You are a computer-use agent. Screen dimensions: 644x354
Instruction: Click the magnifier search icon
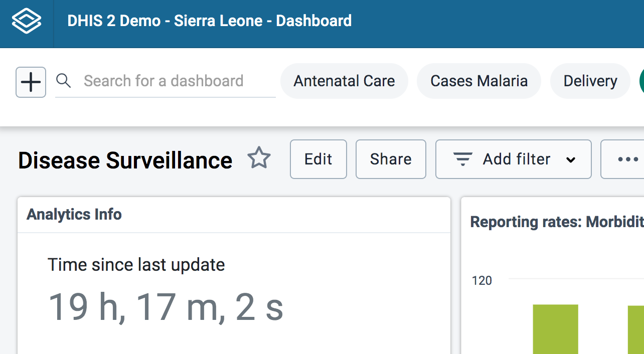(63, 81)
